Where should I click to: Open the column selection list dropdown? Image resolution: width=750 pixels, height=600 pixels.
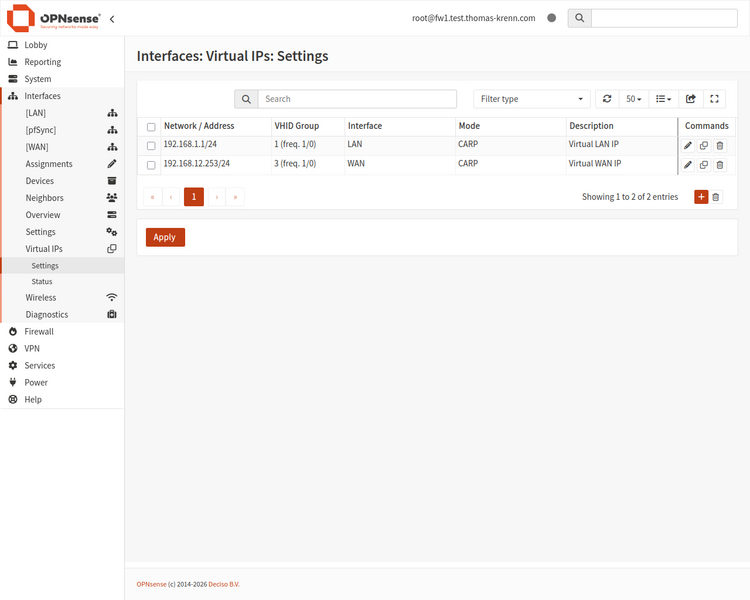click(x=663, y=99)
